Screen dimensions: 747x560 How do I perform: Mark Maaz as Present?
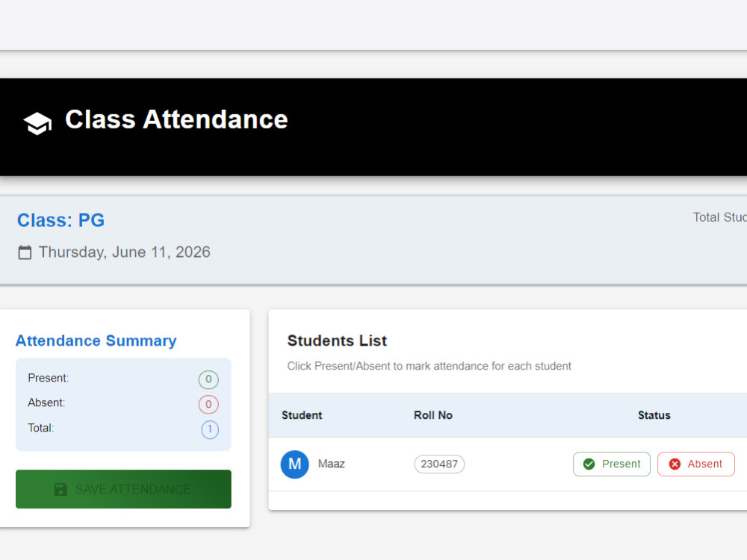(x=611, y=464)
